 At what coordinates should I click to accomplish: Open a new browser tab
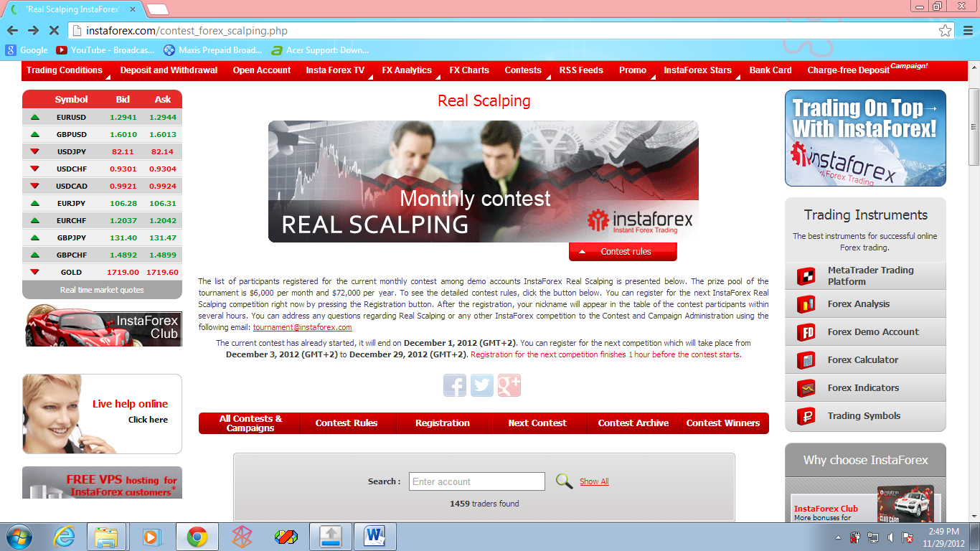(157, 9)
